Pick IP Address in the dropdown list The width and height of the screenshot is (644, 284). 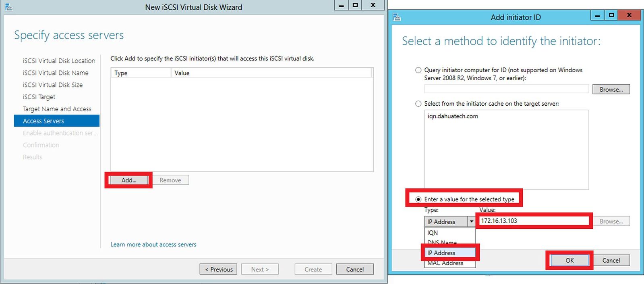[441, 253]
